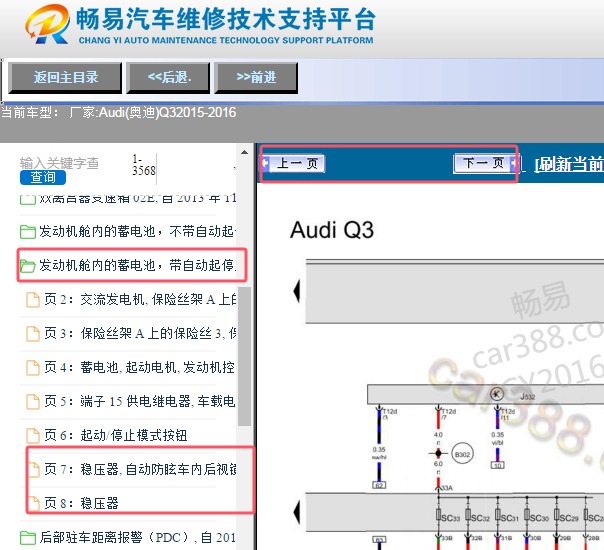Screen dimensions: 604x550
Task: Click the lower black left-arrow on the wiring diagram
Action: tap(297, 513)
